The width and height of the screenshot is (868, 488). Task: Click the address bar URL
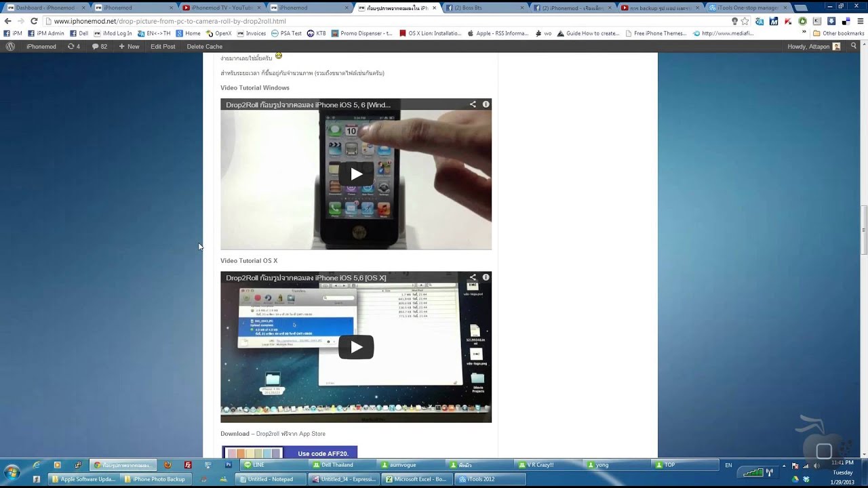[169, 21]
